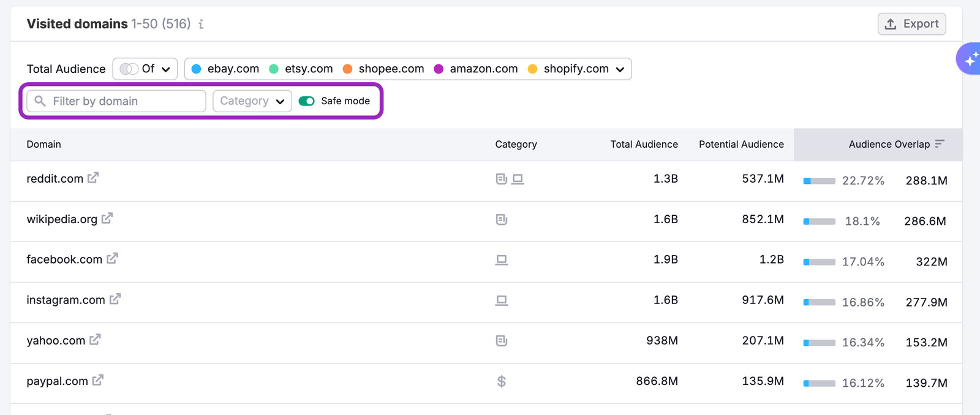This screenshot has height=415, width=980.
Task: Open the reddit.com domain link
Action: [55, 179]
